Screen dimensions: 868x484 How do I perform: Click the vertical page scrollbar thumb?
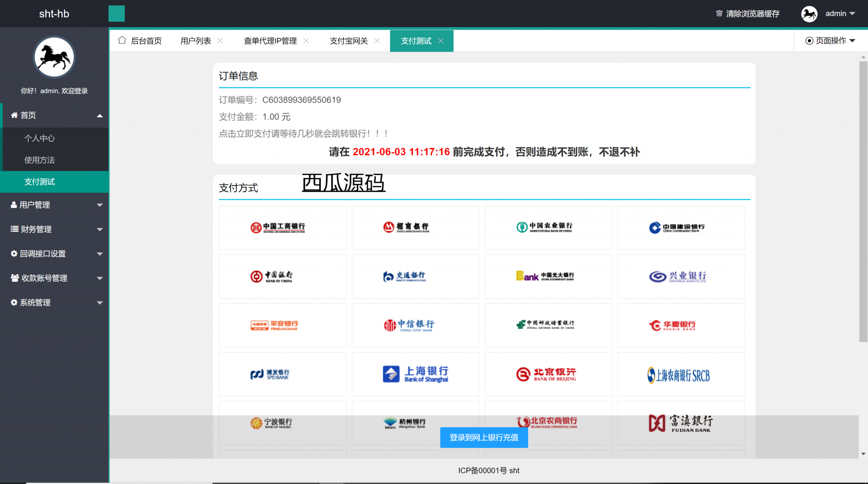click(863, 201)
